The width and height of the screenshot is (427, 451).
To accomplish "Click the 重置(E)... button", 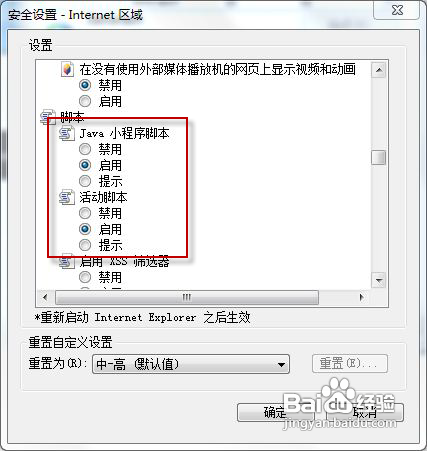I will pos(350,363).
